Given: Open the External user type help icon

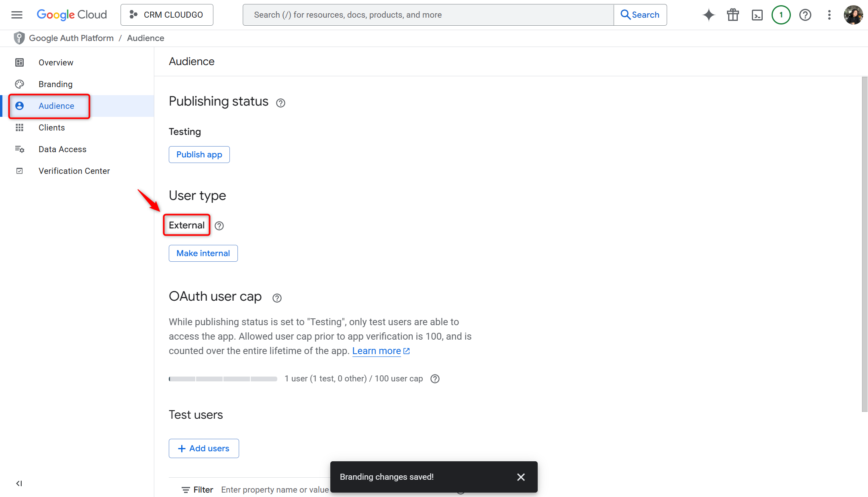Looking at the screenshot, I should pos(219,226).
